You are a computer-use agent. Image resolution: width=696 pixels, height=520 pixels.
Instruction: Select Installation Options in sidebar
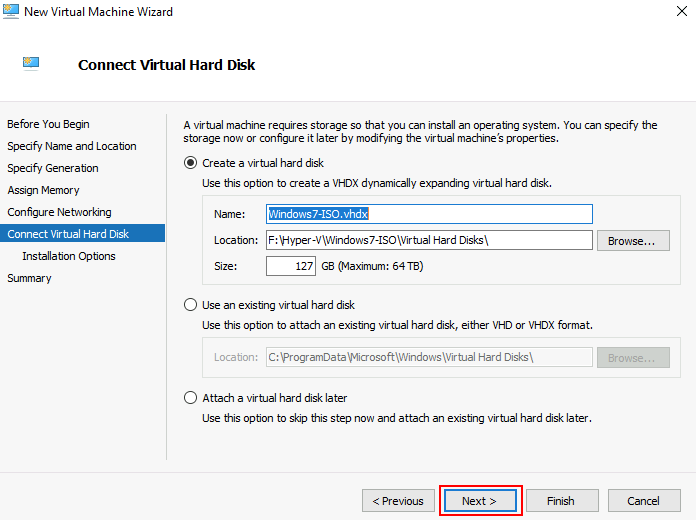coord(69,256)
